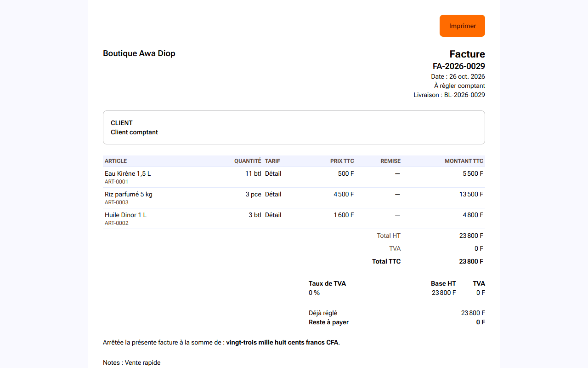This screenshot has height=368, width=588.
Task: Select the article Huile Dinor 1 L
Action: click(126, 215)
